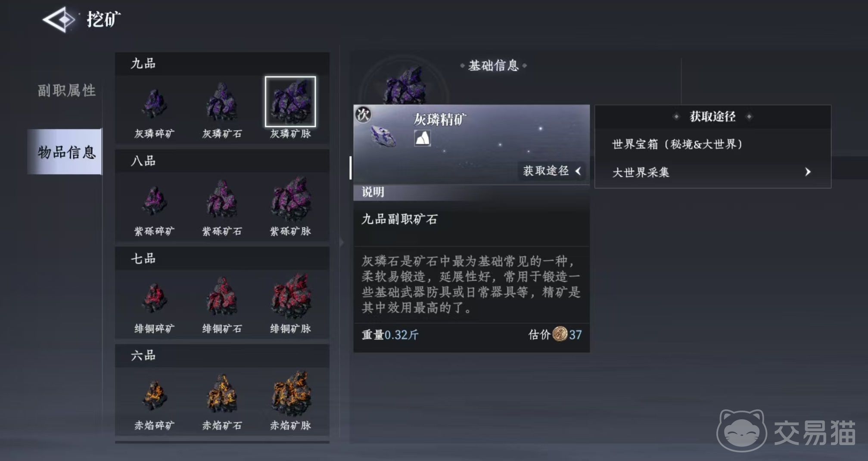This screenshot has width=868, height=461.
Task: Select the 绯铜矿脉 ore icon
Action: point(290,296)
